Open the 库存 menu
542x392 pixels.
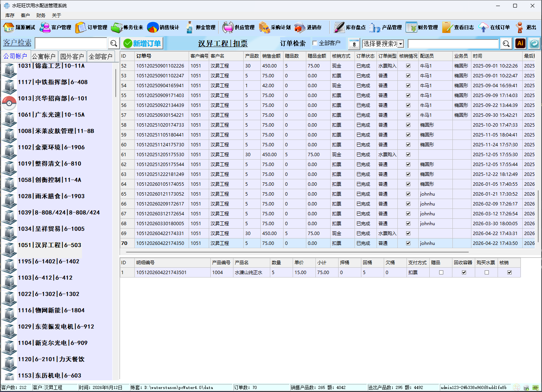(x=10, y=15)
